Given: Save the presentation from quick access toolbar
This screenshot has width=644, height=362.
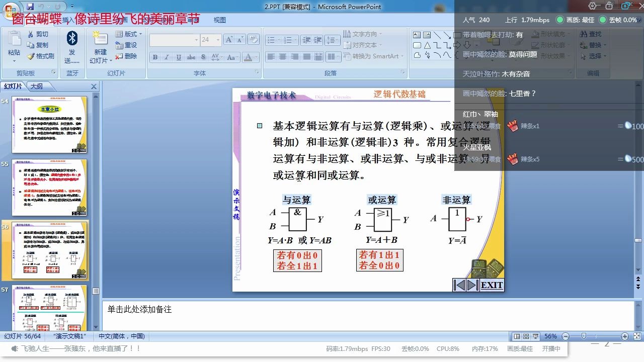Looking at the screenshot, I should [x=30, y=7].
